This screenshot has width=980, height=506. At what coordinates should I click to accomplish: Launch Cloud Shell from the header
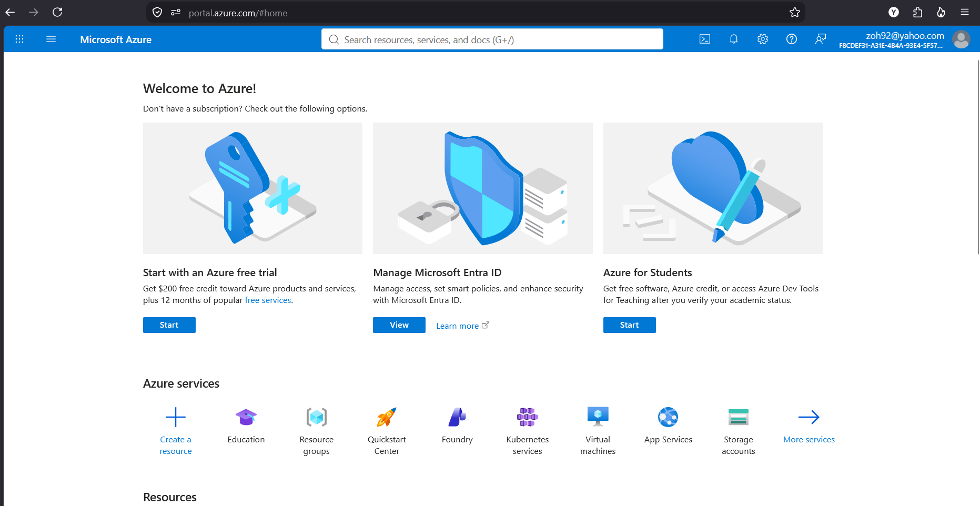click(x=705, y=39)
